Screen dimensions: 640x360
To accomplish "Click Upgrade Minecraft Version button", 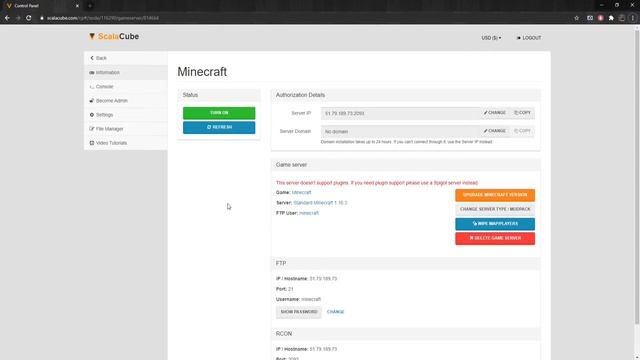I will 495,195.
